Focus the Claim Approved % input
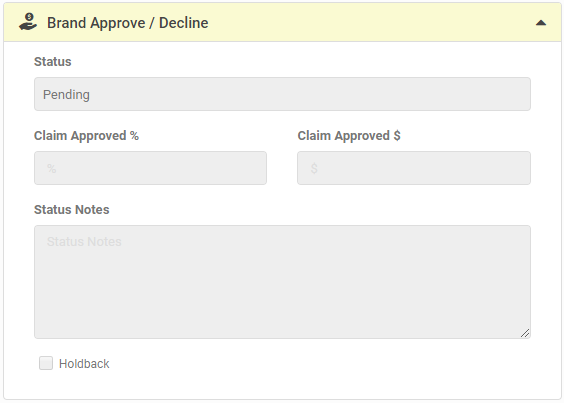564x403 pixels. (150, 168)
